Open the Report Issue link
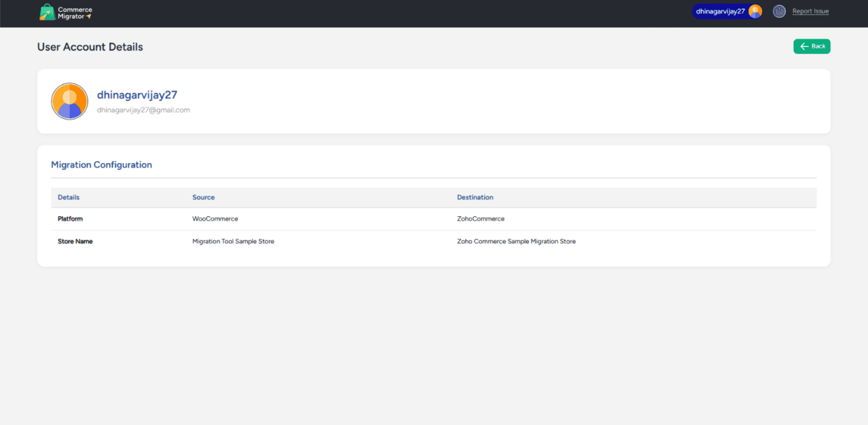868x425 pixels. (810, 11)
